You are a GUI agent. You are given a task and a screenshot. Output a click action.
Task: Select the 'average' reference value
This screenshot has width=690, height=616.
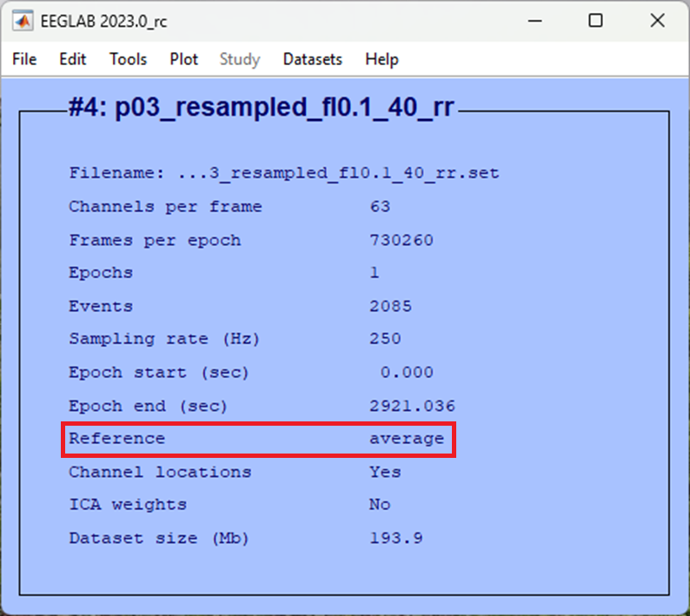pos(406,439)
